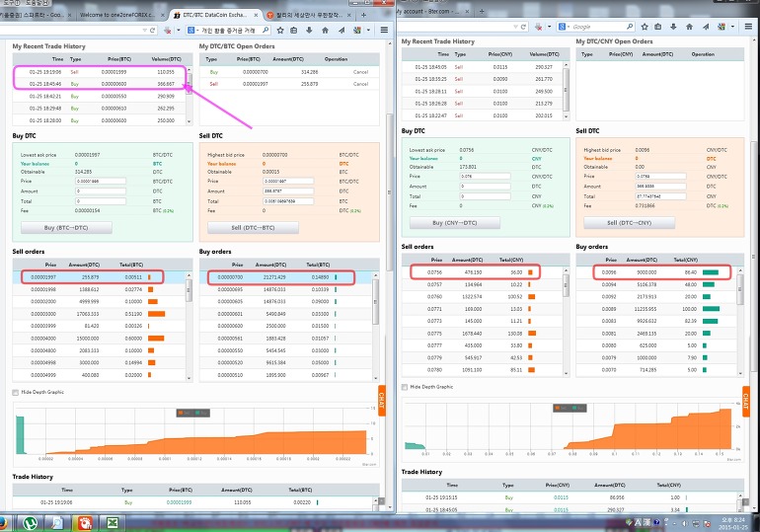Open search engine dropdown in left browser search box

(197, 30)
